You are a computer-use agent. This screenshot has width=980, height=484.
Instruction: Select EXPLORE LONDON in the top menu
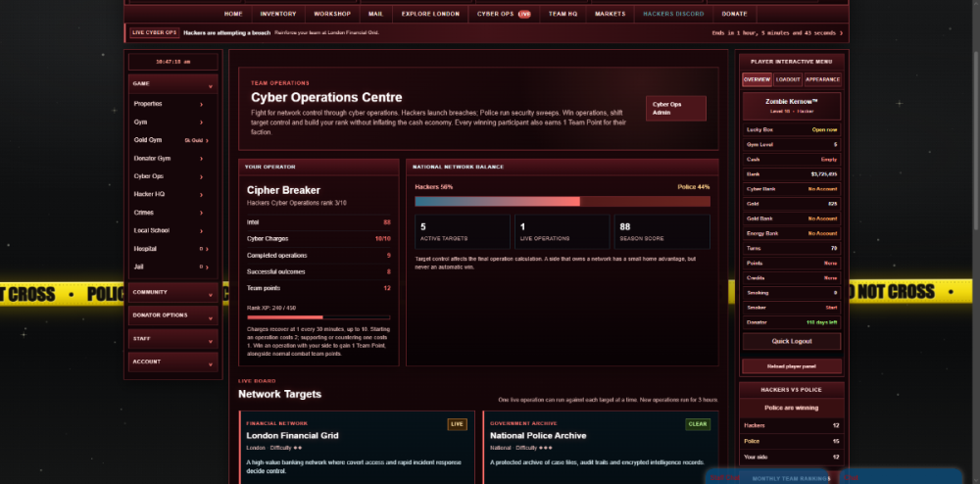tap(430, 14)
